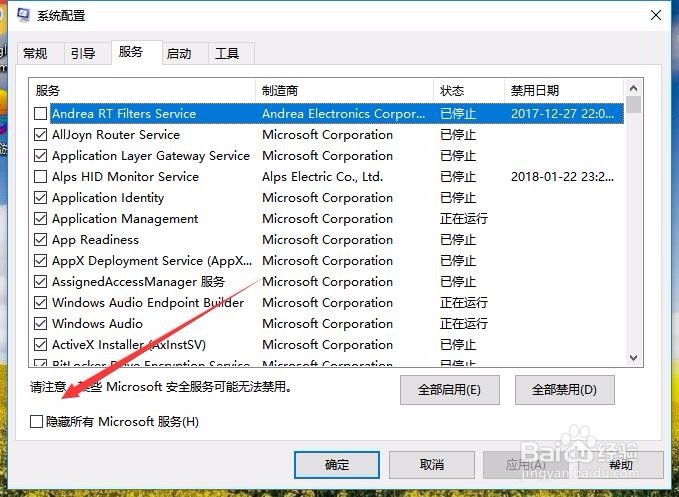Check Alps HID Monitor Service box
This screenshot has width=679, height=497.
pos(40,177)
